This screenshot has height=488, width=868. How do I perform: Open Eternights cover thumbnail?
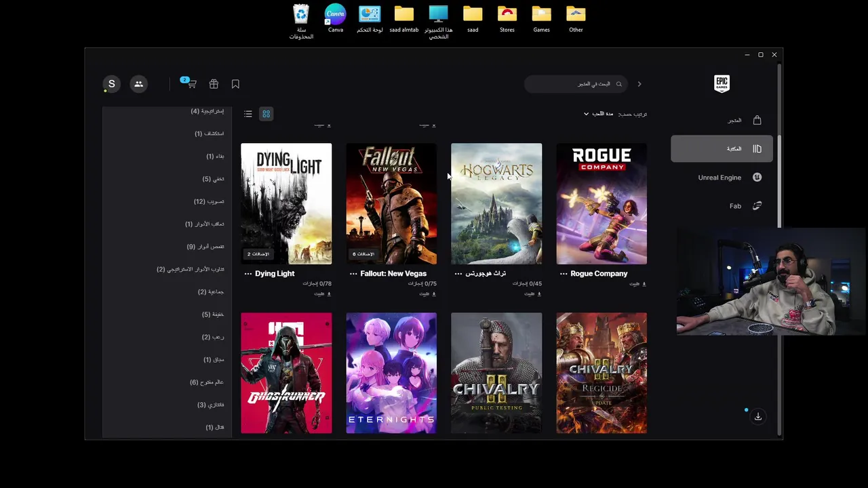(391, 373)
